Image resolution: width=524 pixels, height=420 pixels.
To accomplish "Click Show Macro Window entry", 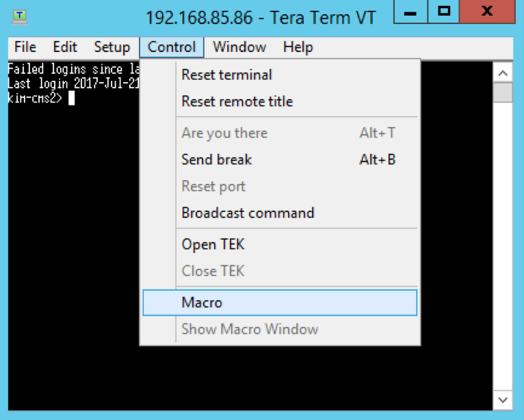I will tap(280, 330).
